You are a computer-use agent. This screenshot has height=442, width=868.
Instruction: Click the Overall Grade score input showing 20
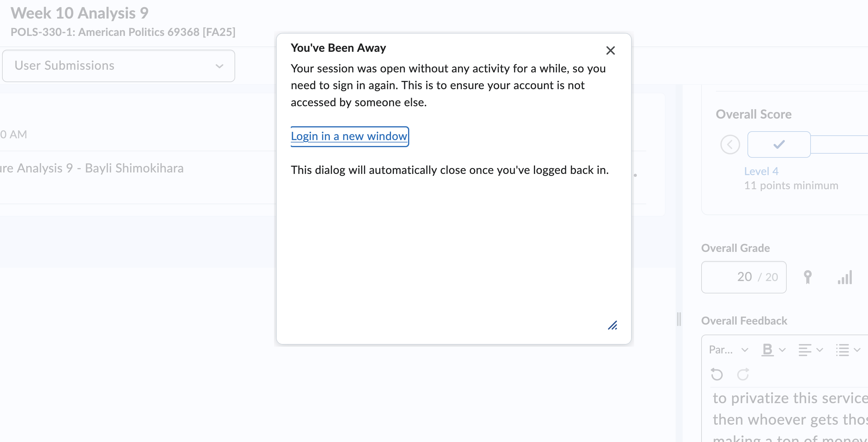(744, 277)
